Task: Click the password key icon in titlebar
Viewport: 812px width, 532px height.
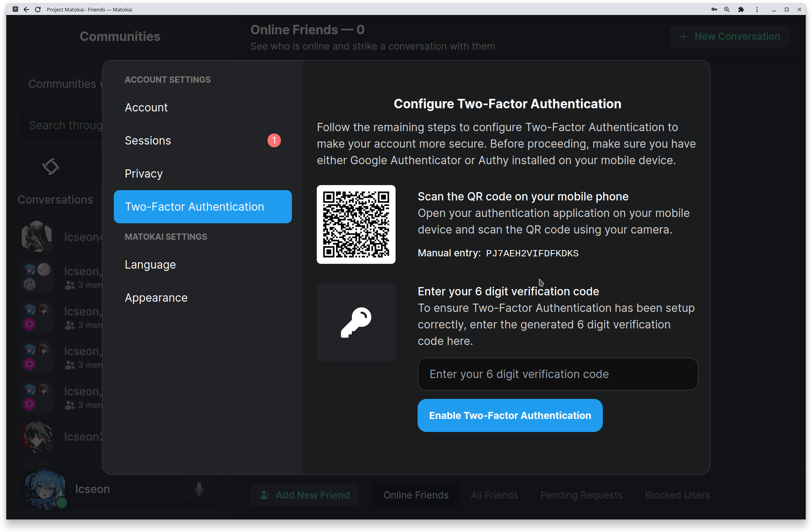Action: (x=714, y=9)
